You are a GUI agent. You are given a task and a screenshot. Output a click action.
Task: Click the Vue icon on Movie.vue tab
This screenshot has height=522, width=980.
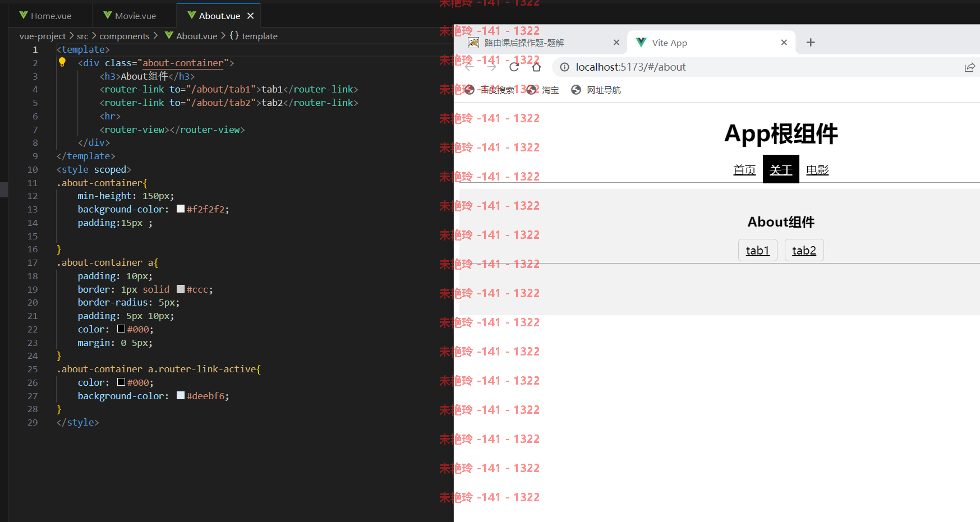pyautogui.click(x=108, y=15)
